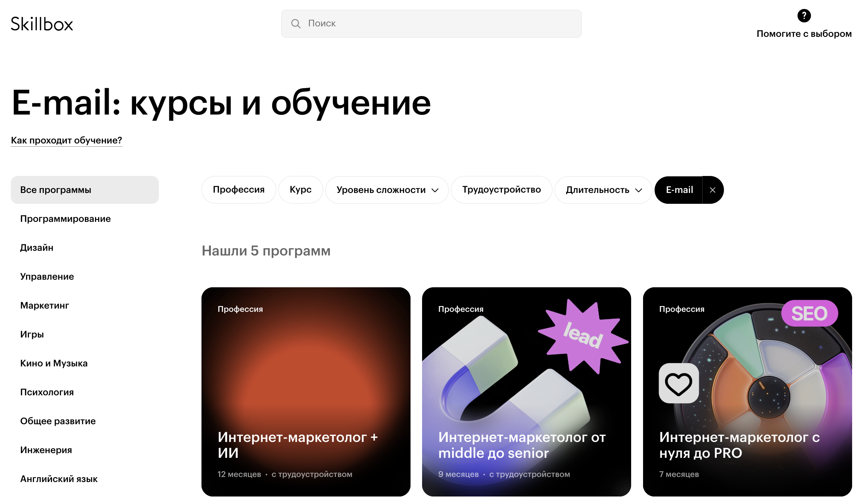Select the active E-mail filter tag

tap(679, 190)
